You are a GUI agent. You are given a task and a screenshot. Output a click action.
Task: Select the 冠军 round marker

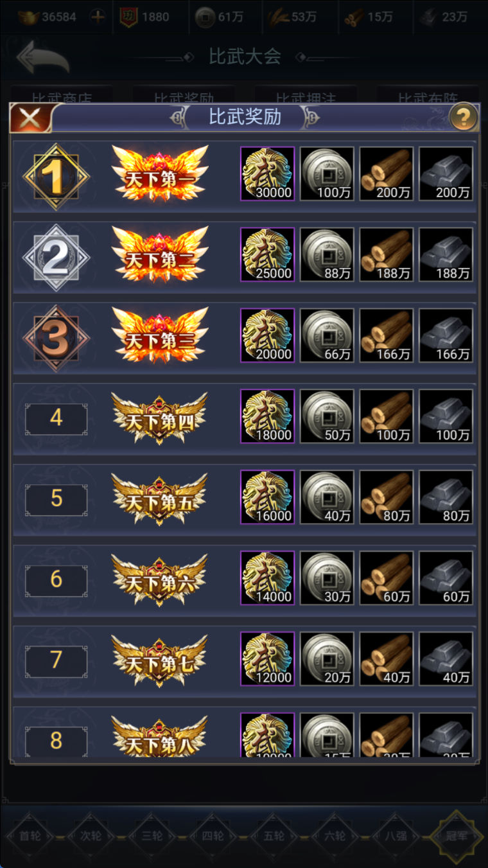457,837
